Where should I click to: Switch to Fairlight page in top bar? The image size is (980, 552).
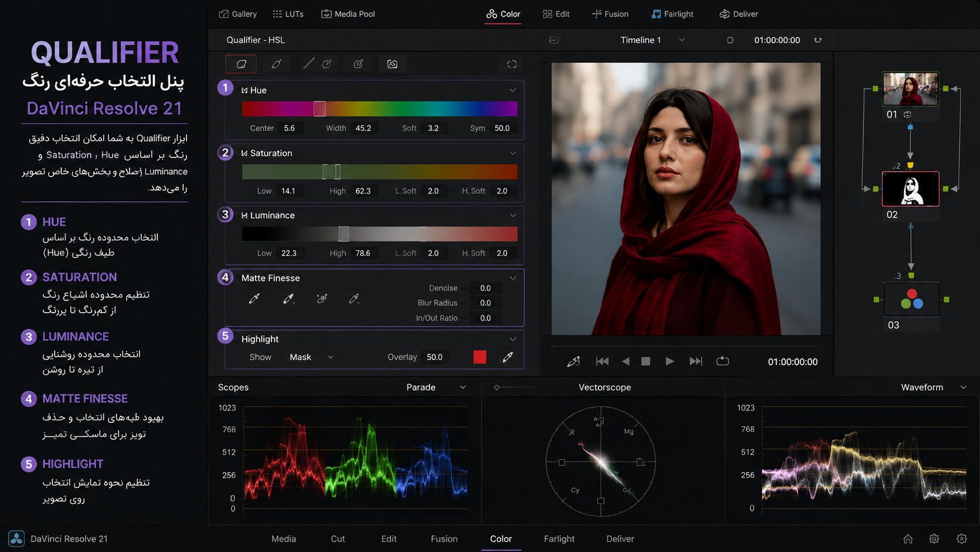tap(672, 14)
